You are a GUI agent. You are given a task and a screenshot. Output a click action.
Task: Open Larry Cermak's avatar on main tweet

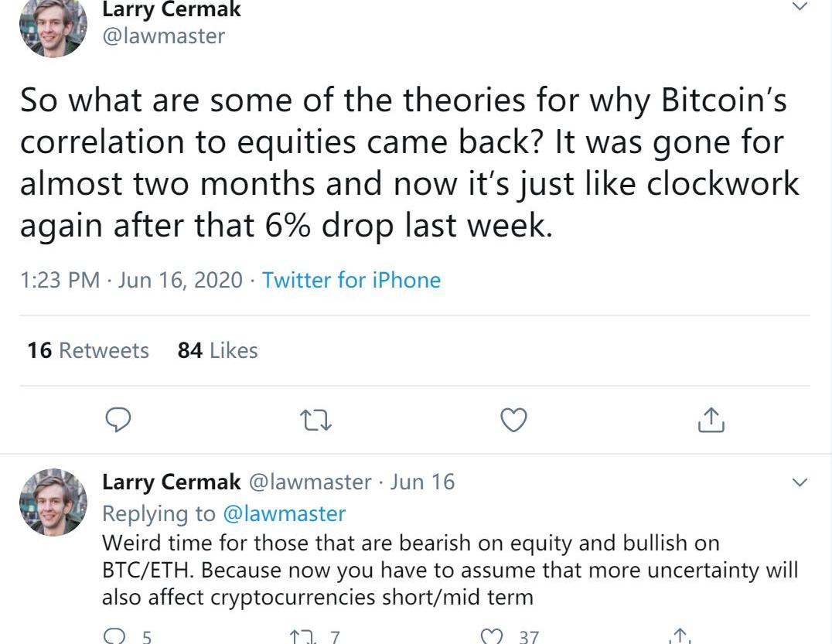(53, 27)
